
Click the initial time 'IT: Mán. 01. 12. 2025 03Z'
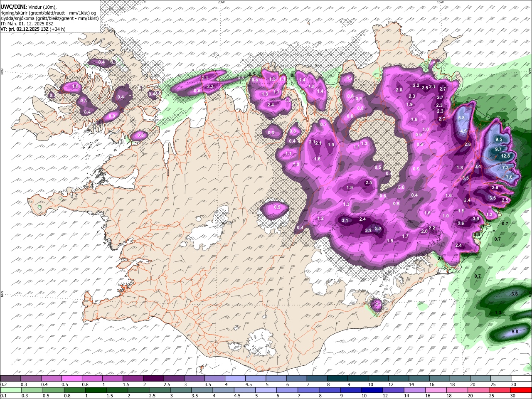pyautogui.click(x=27, y=24)
